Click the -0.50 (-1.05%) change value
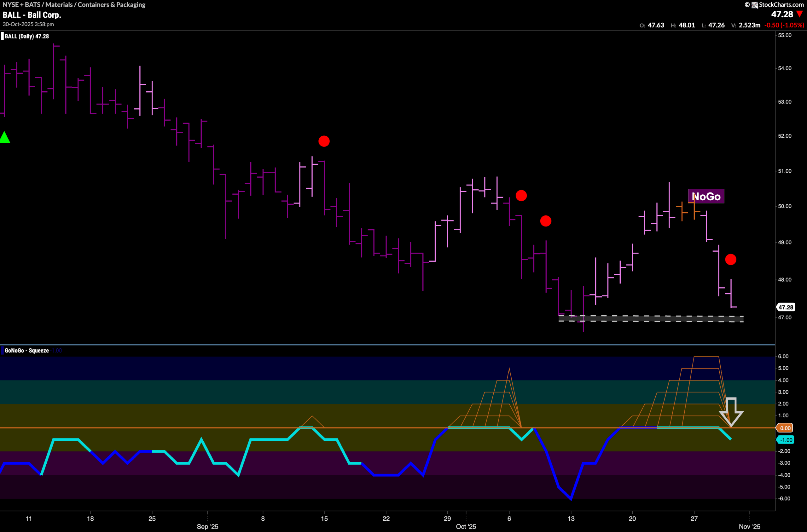This screenshot has width=807, height=532. 784,25
